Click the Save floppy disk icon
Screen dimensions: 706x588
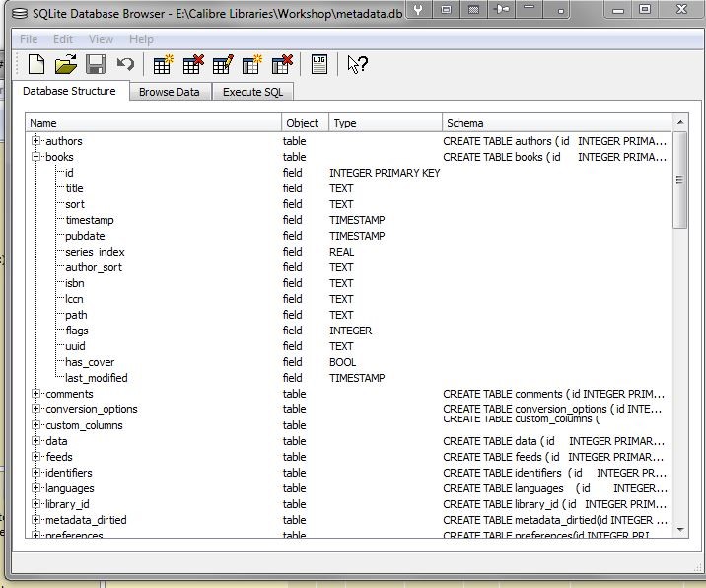click(x=96, y=65)
